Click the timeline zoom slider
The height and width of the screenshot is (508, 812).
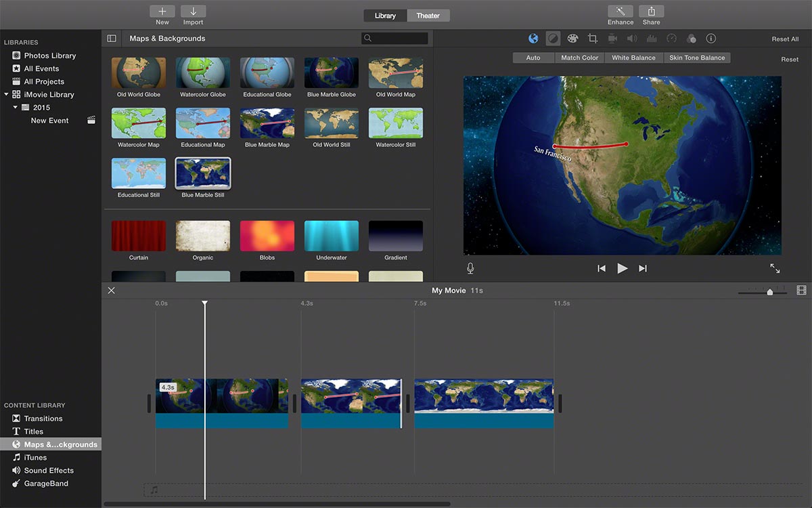click(763, 292)
